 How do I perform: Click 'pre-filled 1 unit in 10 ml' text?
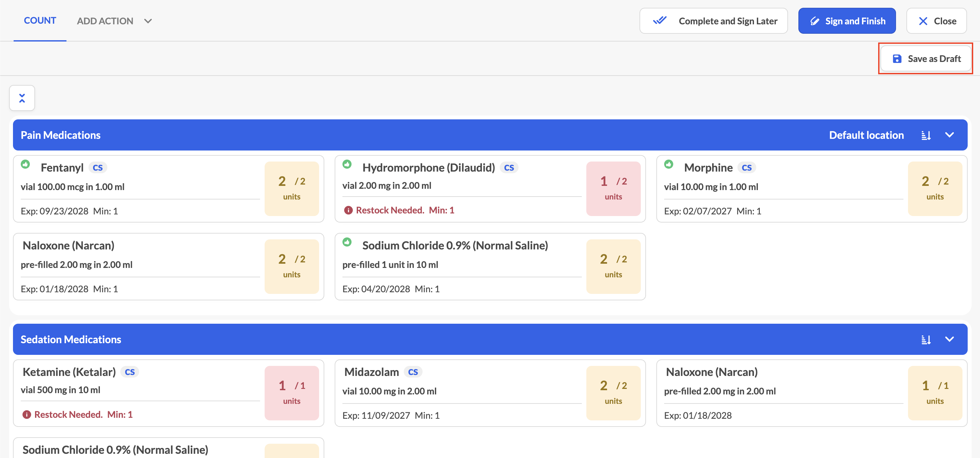point(390,265)
